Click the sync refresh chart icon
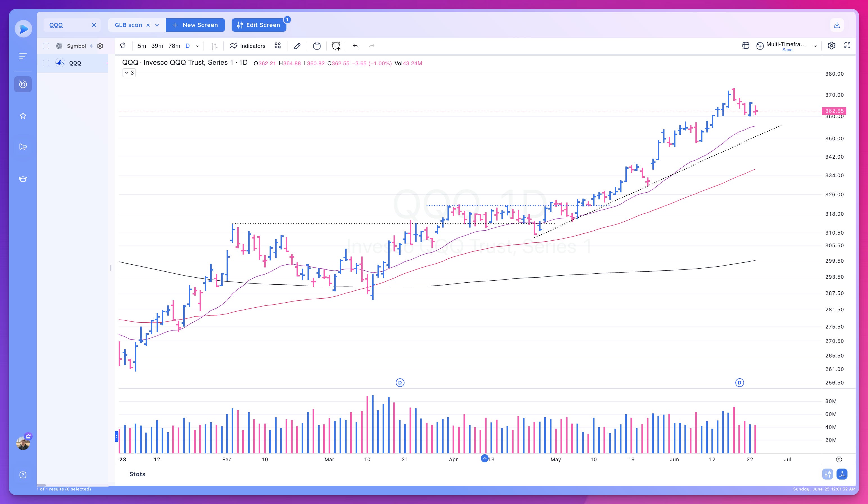This screenshot has height=504, width=868. click(x=123, y=46)
